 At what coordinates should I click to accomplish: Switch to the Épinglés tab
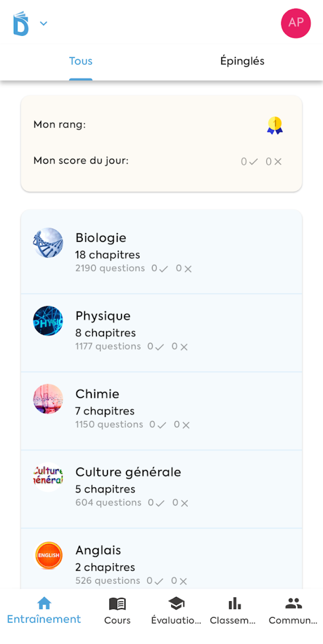(x=242, y=61)
